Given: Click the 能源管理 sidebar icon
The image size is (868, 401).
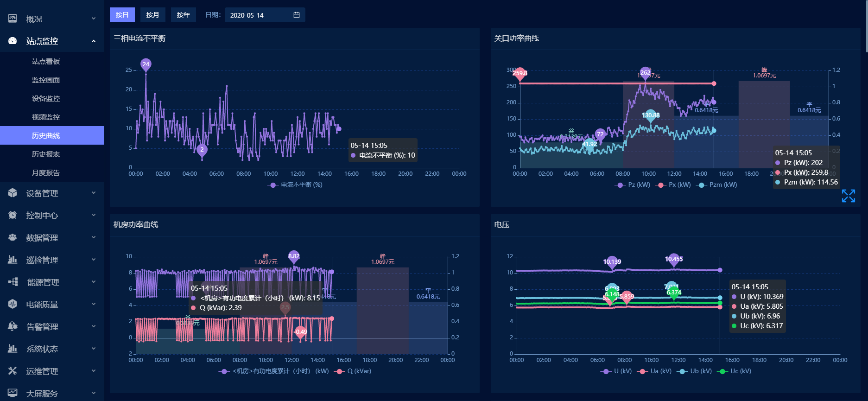Looking at the screenshot, I should point(13,282).
